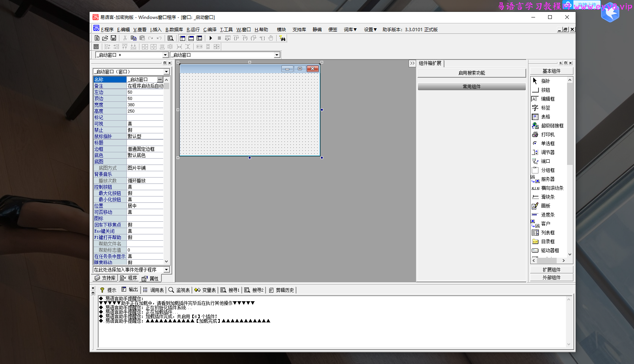Viewport: 634px width, 364px height.
Task: Click the component list scroll-down arrow
Action: point(570,254)
